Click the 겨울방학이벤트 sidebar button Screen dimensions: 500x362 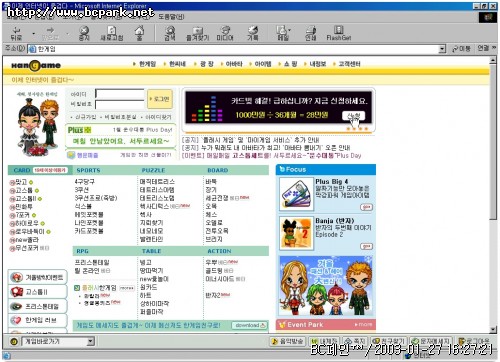point(38,277)
